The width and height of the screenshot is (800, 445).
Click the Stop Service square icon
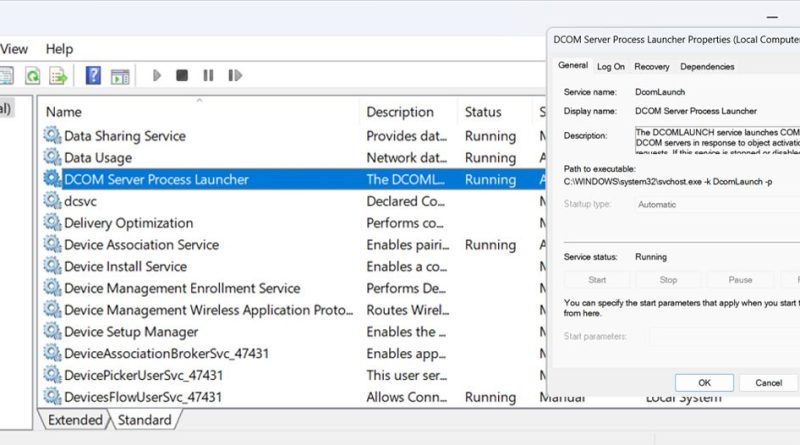[182, 76]
